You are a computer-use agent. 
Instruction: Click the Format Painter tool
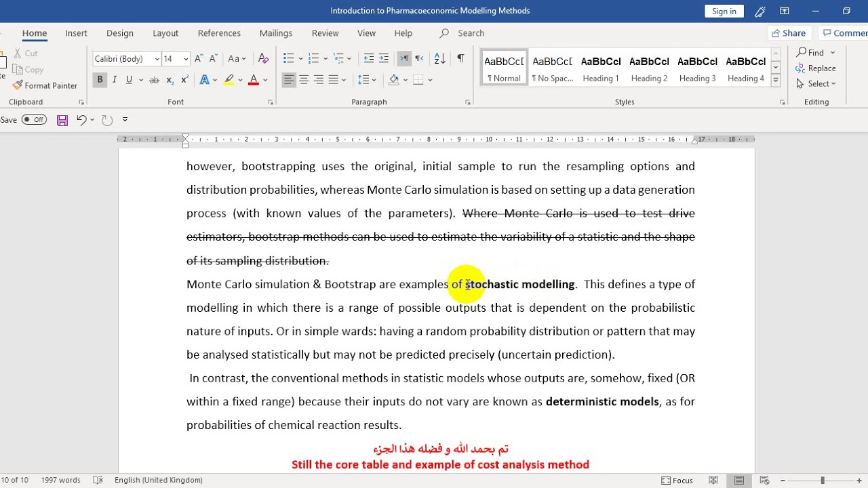pyautogui.click(x=45, y=85)
